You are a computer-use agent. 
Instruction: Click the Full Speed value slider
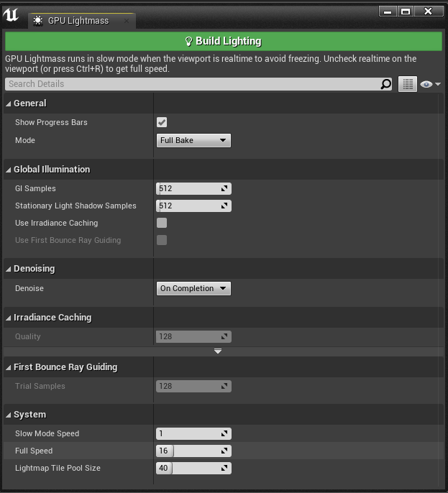click(193, 451)
